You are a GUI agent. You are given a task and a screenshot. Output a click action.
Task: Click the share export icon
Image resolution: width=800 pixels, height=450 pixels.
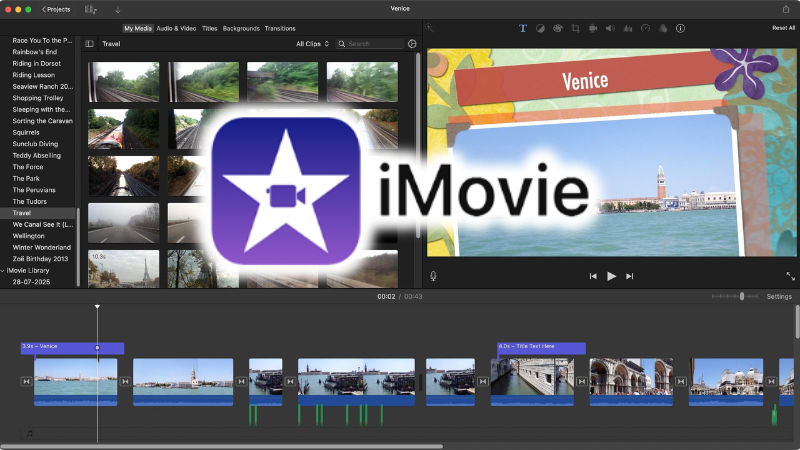(786, 9)
